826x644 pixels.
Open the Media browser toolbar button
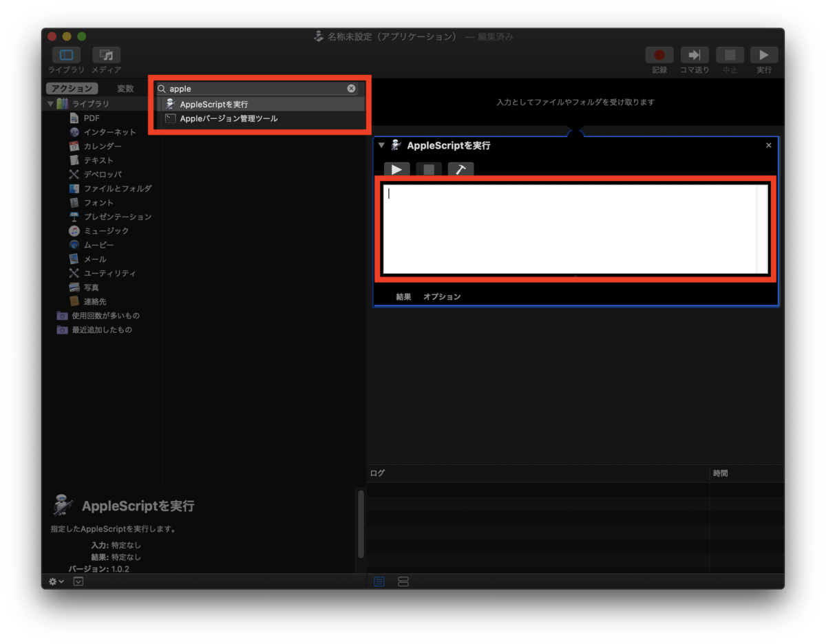[x=106, y=55]
